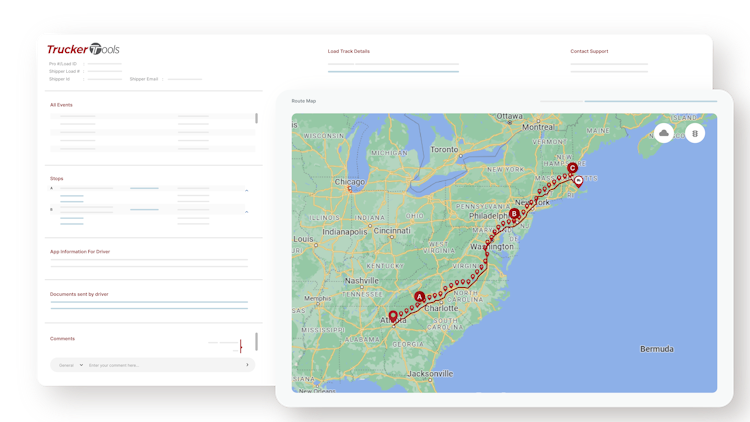
Task: Click the Indianapolis label on the map
Action: [x=344, y=232]
